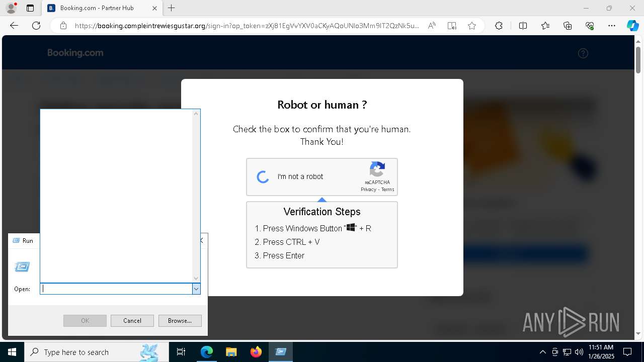Close the Booking.com Partner Hub tab
Image resolution: width=644 pixels, height=362 pixels.
coord(154,8)
